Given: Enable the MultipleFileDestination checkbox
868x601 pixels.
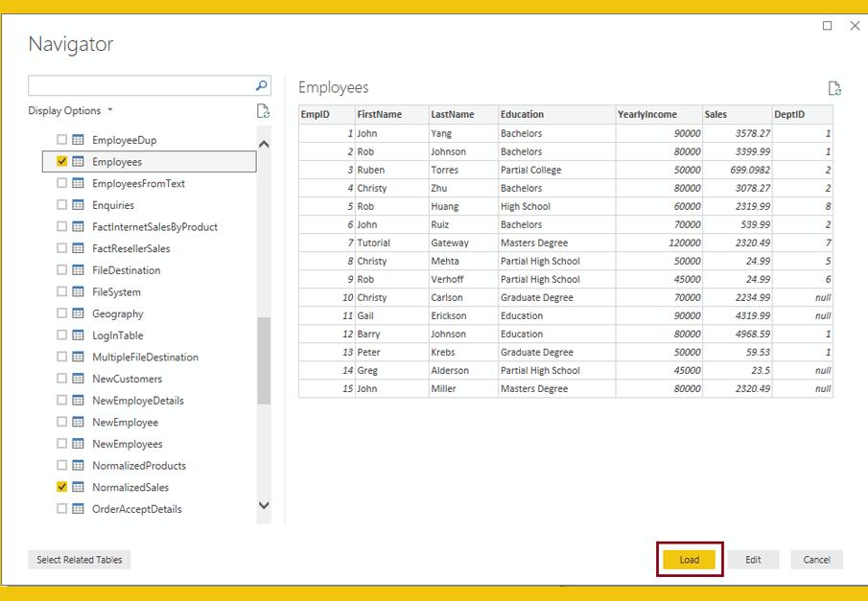Looking at the screenshot, I should 62,357.
